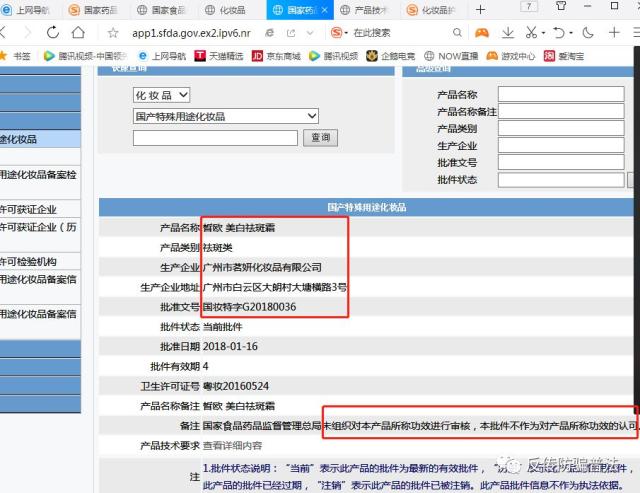Switch to the 化妆品 browser tab

click(222, 10)
